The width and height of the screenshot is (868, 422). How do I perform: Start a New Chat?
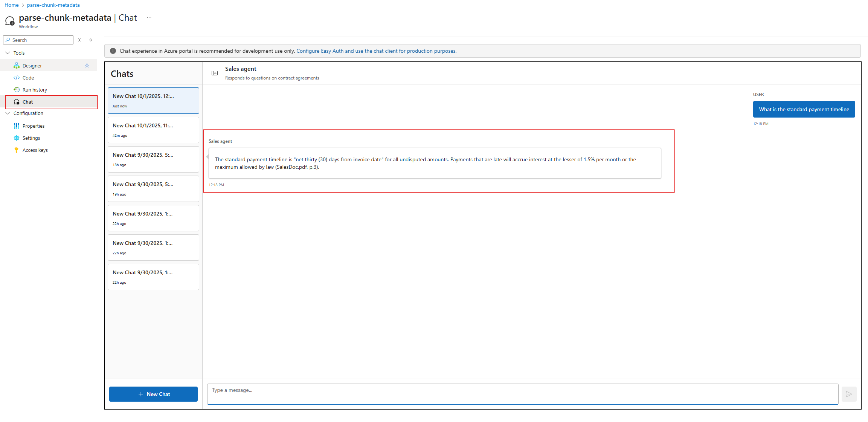(153, 394)
